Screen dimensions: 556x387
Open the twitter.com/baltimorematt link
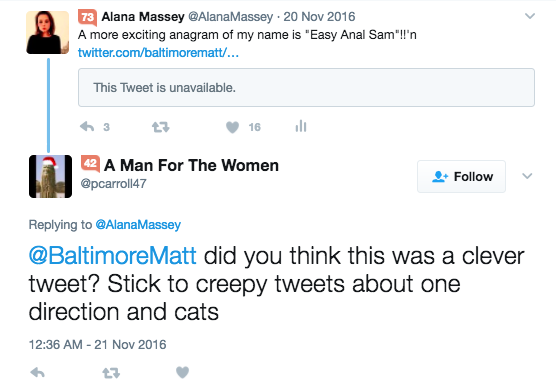(158, 53)
